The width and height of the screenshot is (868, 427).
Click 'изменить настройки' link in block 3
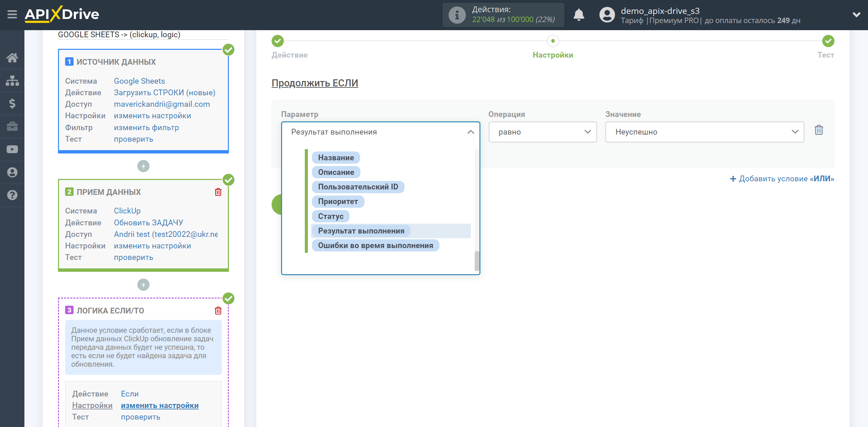pos(159,405)
